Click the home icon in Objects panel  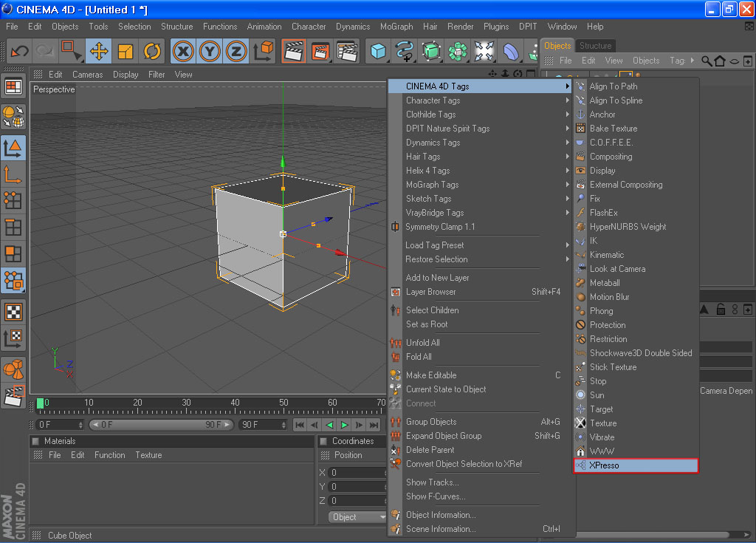[x=720, y=61]
